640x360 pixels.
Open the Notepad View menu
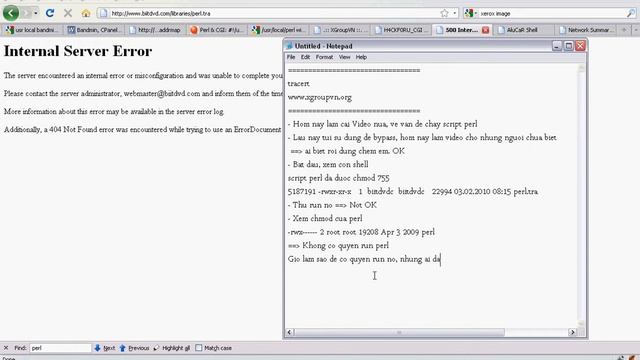tap(344, 57)
